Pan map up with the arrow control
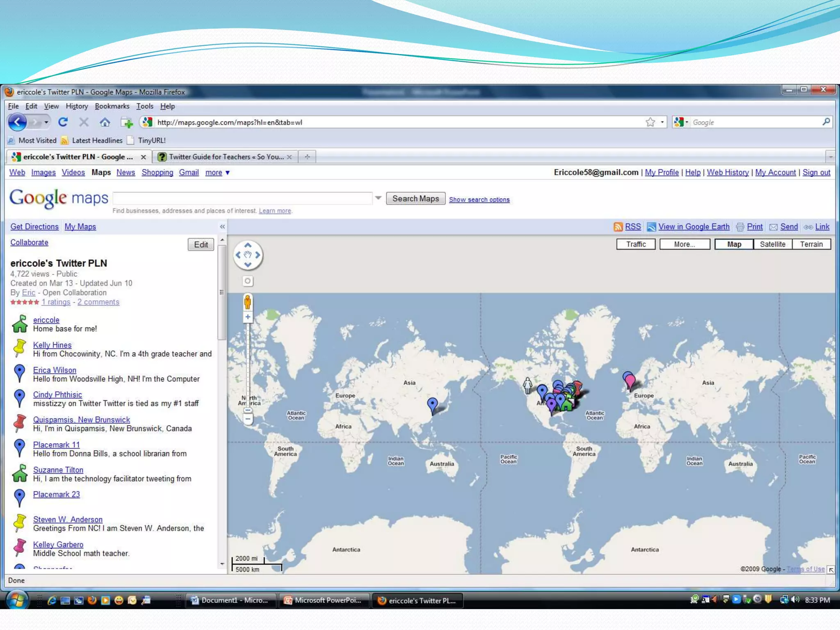The width and height of the screenshot is (840, 630). [x=248, y=245]
